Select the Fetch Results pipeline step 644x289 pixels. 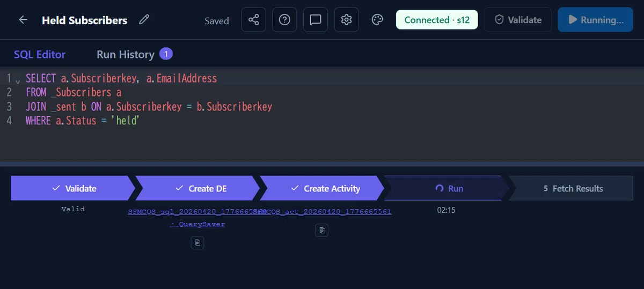[x=572, y=188]
